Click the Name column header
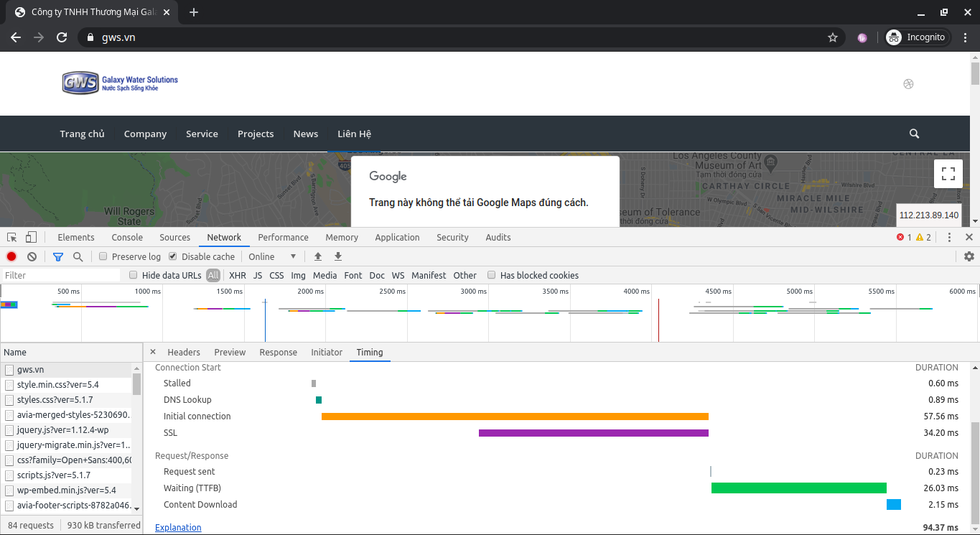980x535 pixels. [71, 352]
